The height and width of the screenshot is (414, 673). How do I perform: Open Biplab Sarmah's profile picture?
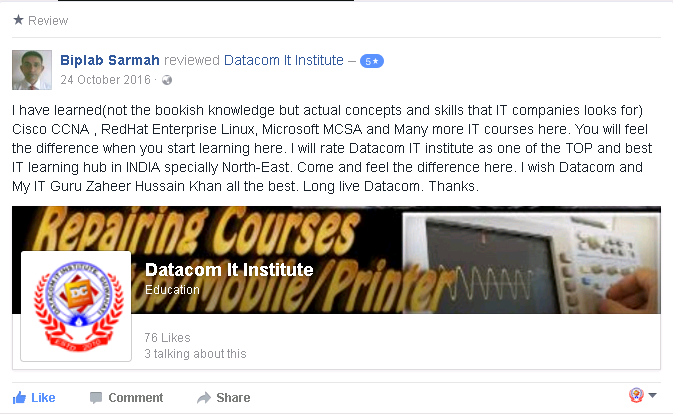pyautogui.click(x=32, y=70)
